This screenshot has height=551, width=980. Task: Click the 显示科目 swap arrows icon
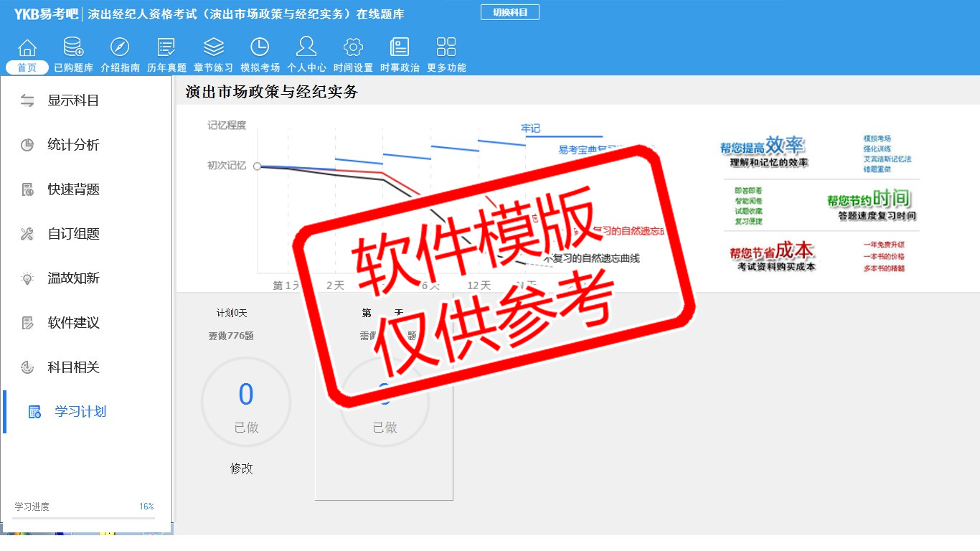[x=27, y=100]
